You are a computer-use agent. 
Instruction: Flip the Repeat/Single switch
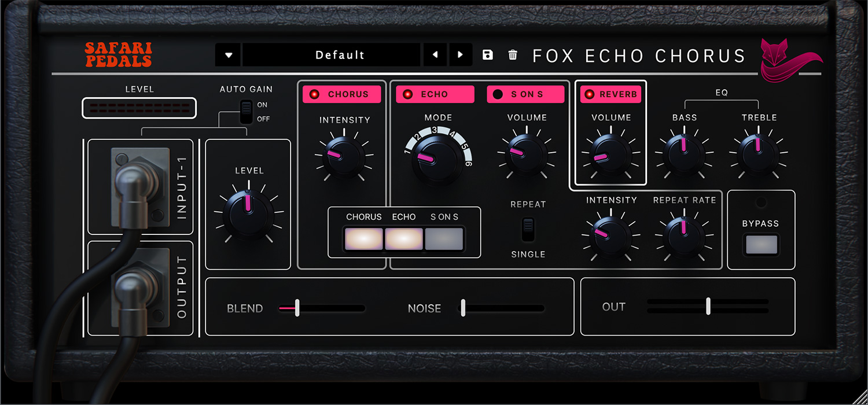528,229
